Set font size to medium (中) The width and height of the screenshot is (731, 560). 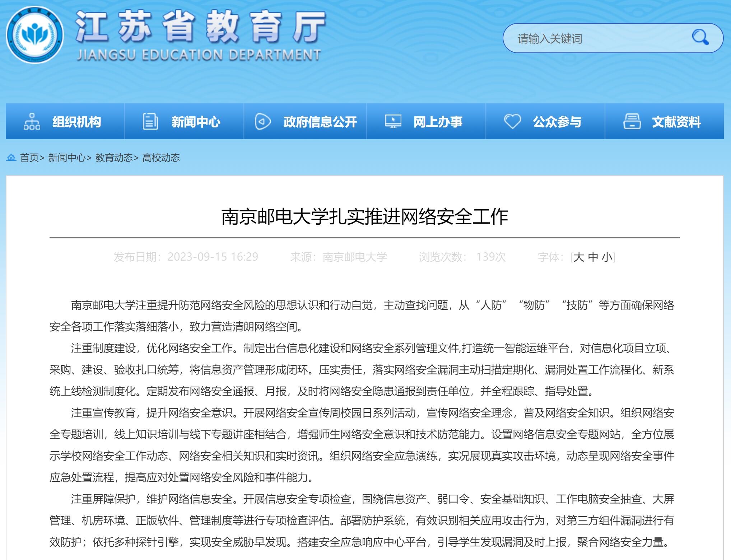point(593,257)
